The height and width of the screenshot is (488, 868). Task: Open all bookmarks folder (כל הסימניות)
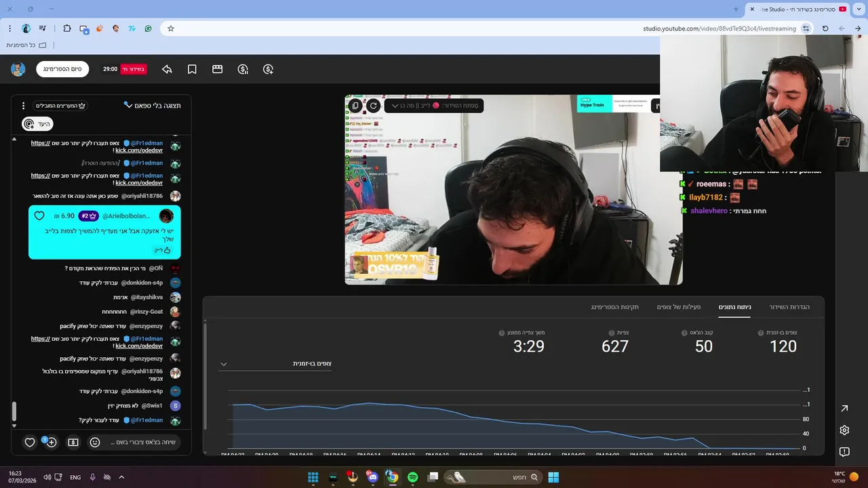[x=26, y=45]
